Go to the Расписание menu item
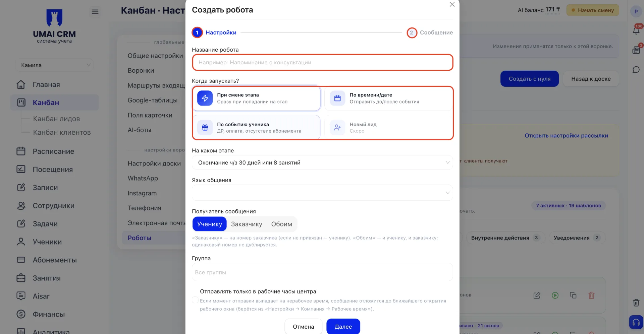644x334 pixels. coord(53,151)
